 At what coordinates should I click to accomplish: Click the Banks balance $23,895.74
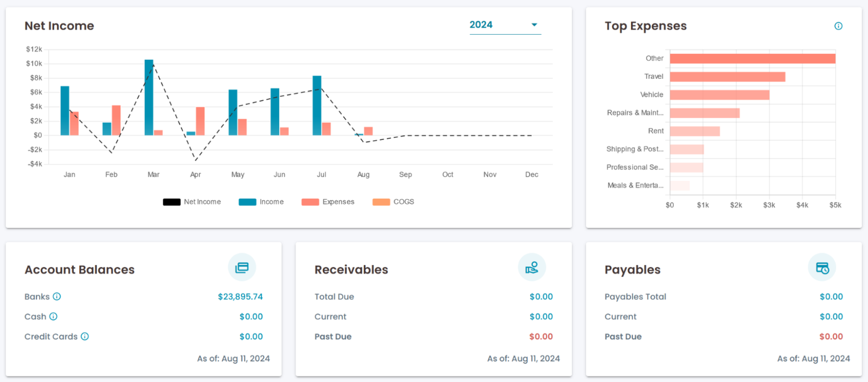coord(240,297)
